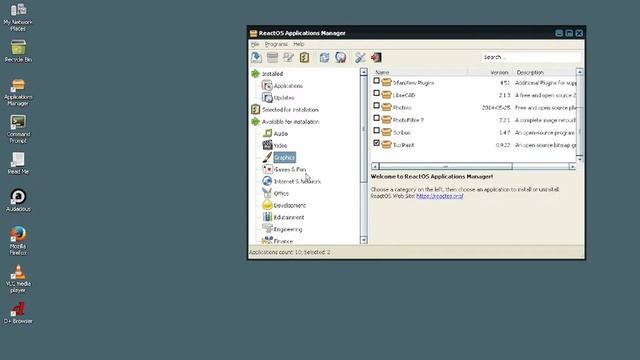Image resolution: width=640 pixels, height=360 pixels.
Task: Open the Updates tree item
Action: 284,98
